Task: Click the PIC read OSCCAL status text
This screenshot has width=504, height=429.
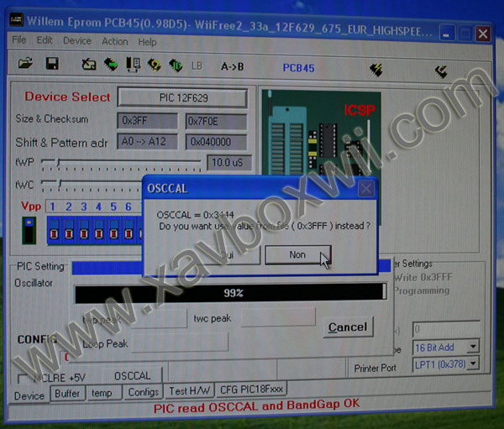Action: pos(256,406)
